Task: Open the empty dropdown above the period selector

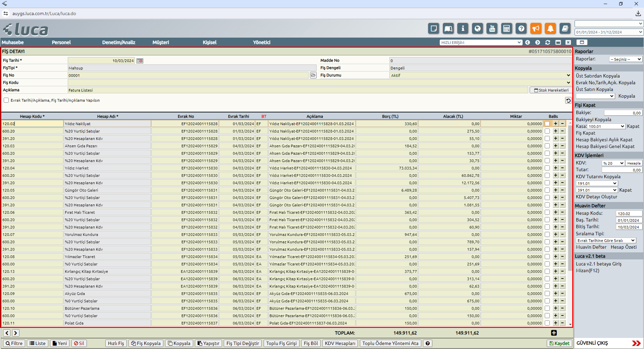Action: 609,23
